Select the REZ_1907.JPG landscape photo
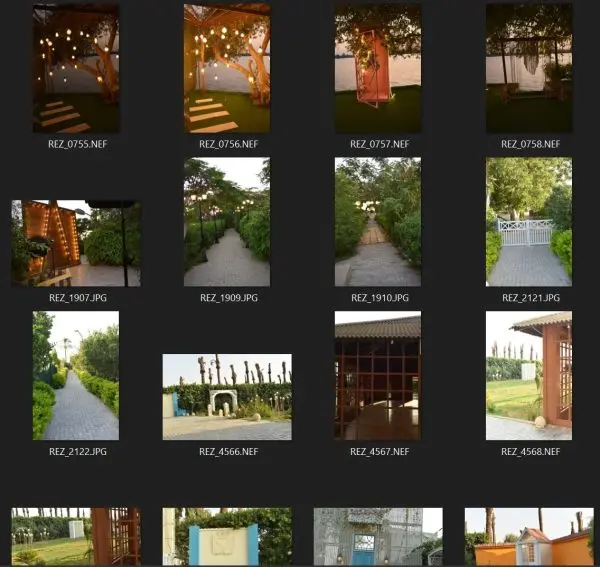This screenshot has width=600, height=567. 76,243
